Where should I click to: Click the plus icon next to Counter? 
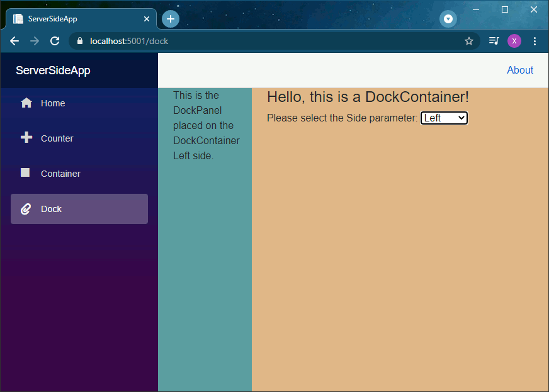(26, 138)
